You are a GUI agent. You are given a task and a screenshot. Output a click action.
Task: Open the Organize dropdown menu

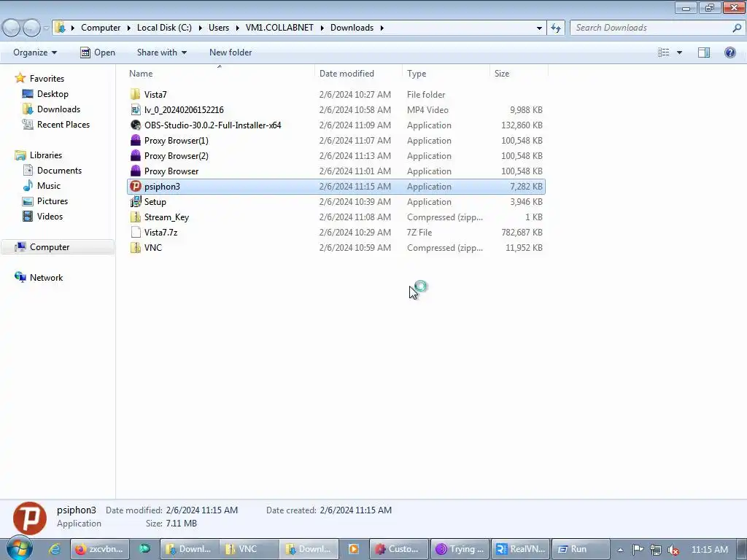35,52
